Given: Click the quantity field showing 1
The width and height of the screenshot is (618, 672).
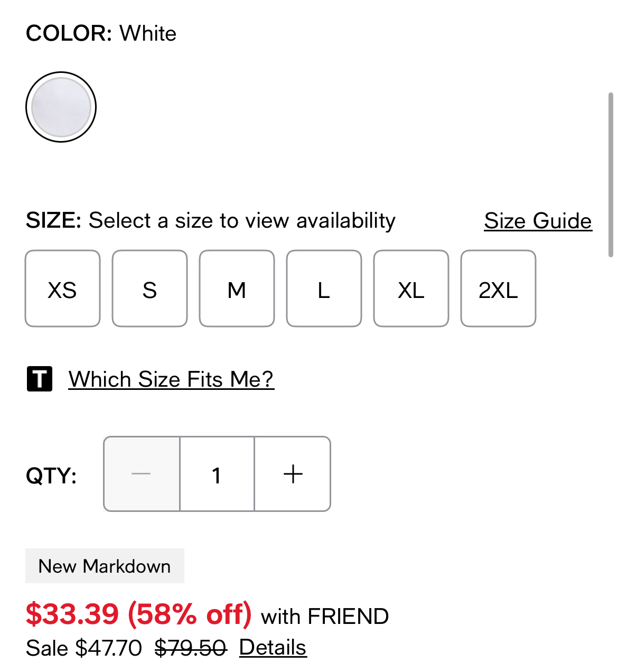Looking at the screenshot, I should click(217, 474).
